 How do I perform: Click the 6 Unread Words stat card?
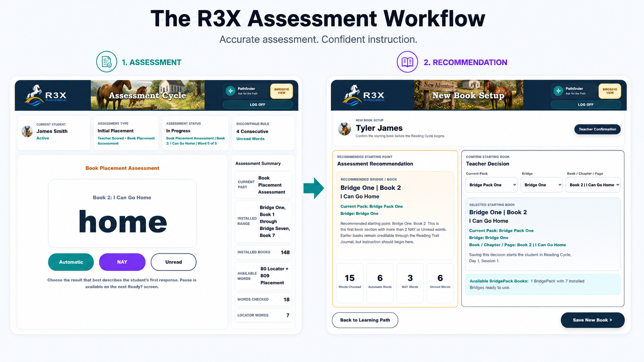click(440, 283)
